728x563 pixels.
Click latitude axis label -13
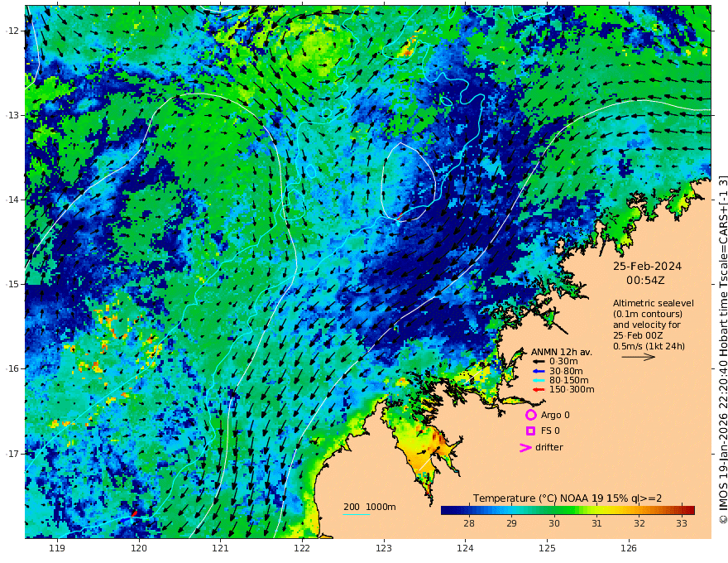click(x=12, y=115)
